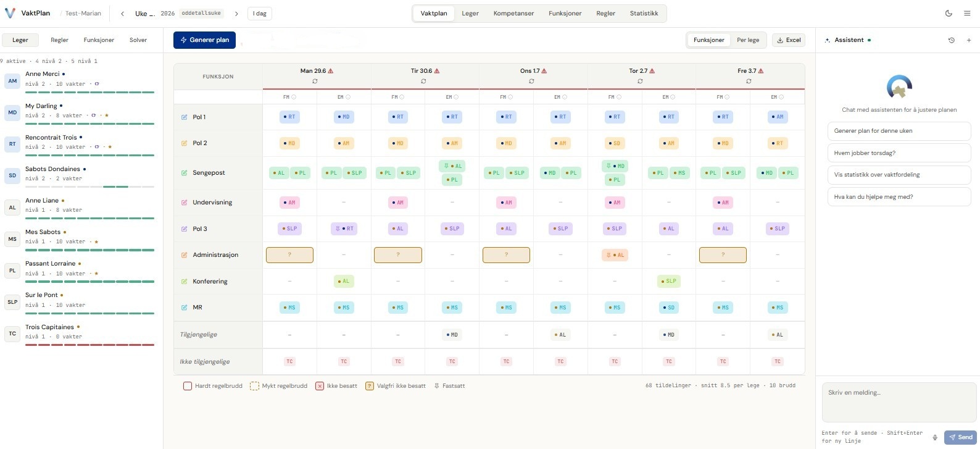Click the microphone icon in chat
The image size is (980, 449).
(x=935, y=437)
